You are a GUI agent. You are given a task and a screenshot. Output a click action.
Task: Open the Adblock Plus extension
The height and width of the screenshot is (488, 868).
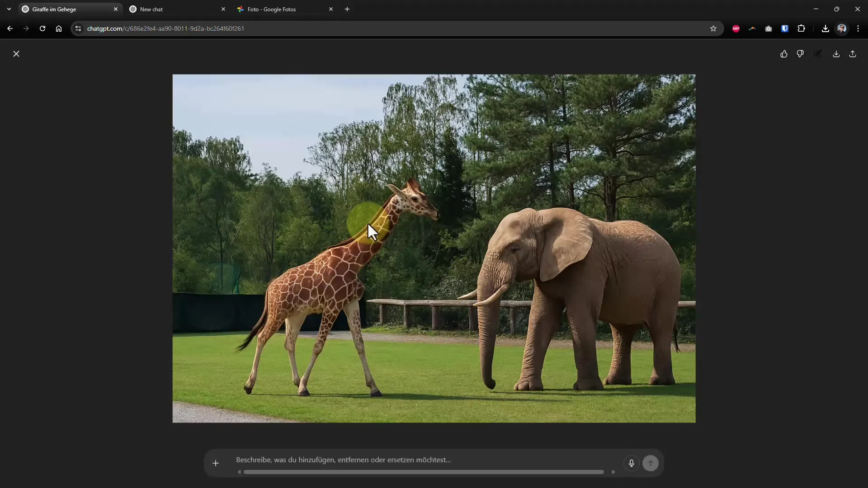(736, 28)
